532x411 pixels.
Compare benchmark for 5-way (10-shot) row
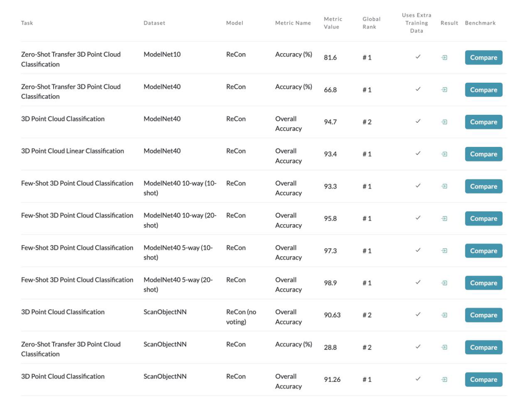click(484, 251)
